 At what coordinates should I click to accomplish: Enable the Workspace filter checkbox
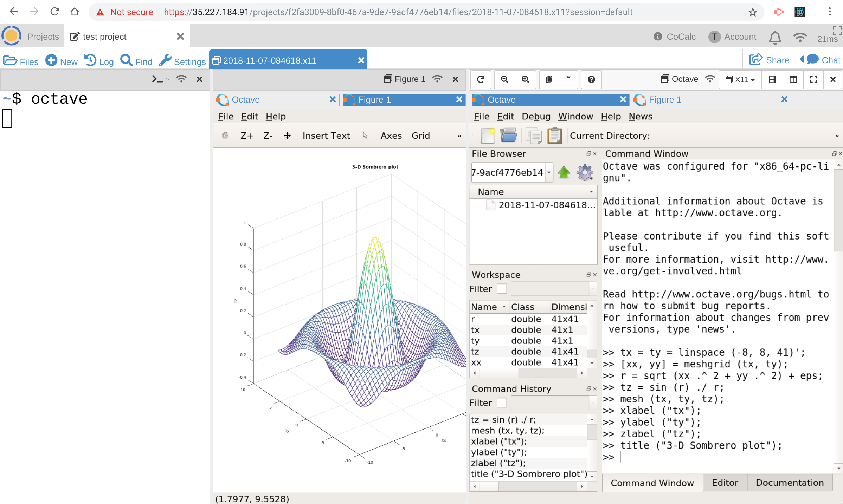(x=502, y=289)
